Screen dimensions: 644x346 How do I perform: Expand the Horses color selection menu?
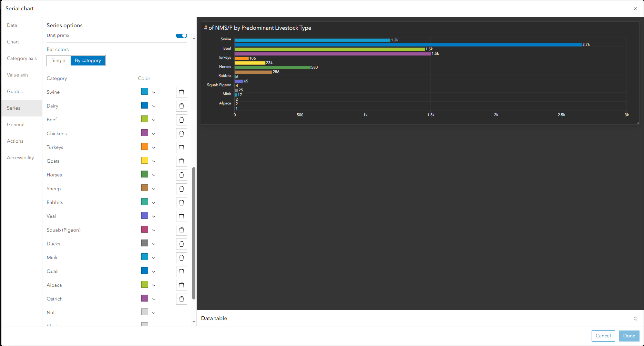tap(154, 174)
